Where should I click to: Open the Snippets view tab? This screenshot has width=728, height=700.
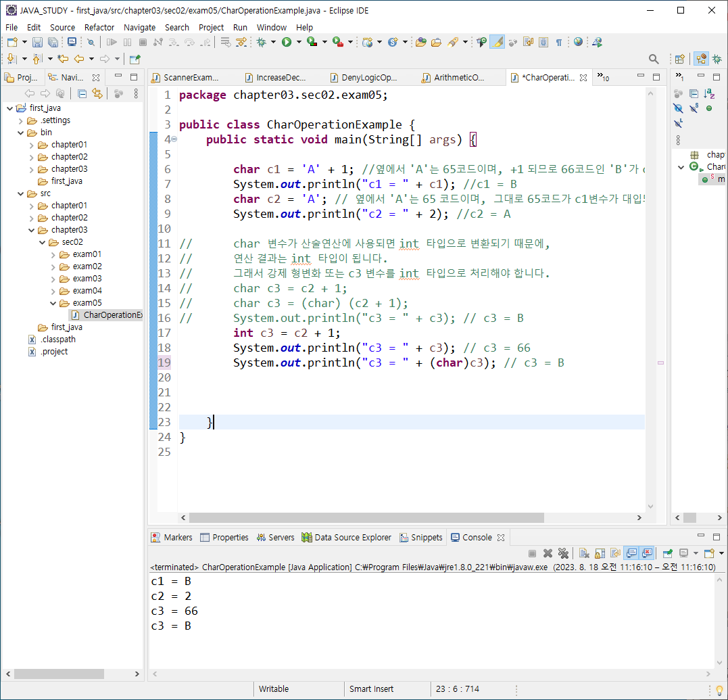click(x=421, y=538)
